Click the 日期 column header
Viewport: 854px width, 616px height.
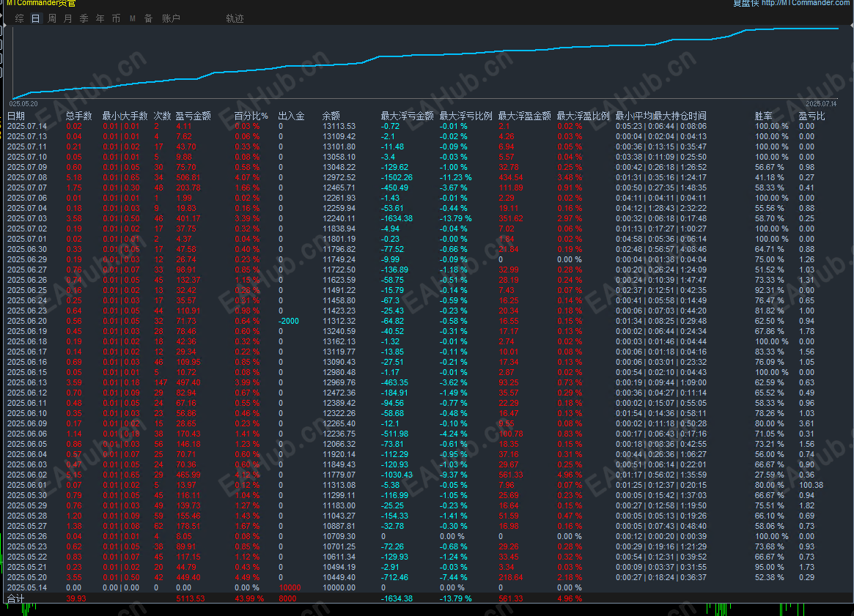(16, 116)
